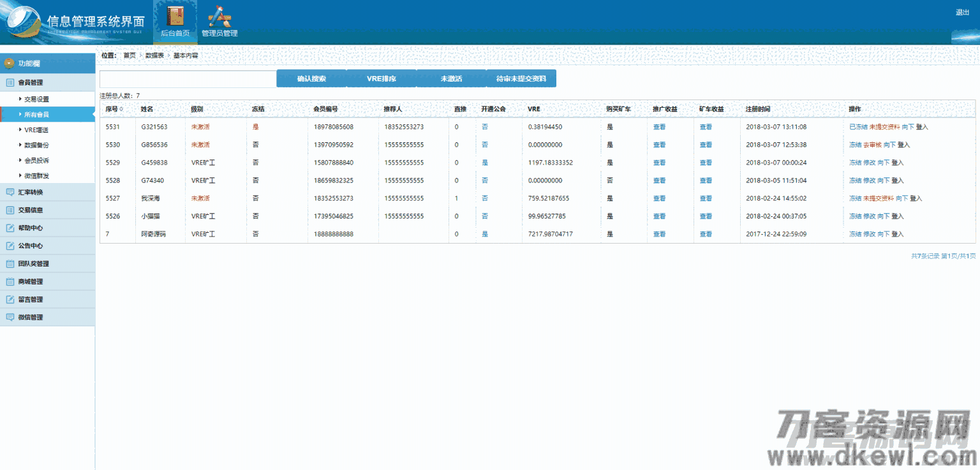Click 退出 to log out
The width and height of the screenshot is (980, 470).
[x=962, y=12]
